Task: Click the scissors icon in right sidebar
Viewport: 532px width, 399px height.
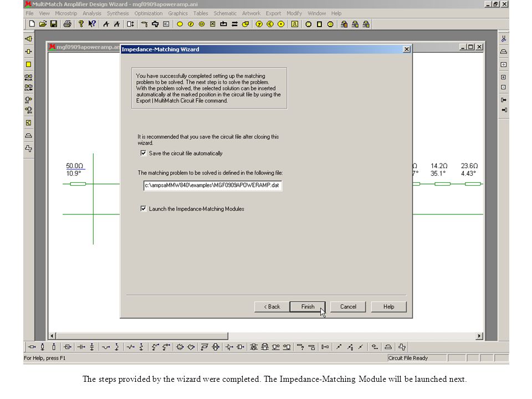Action: [504, 39]
